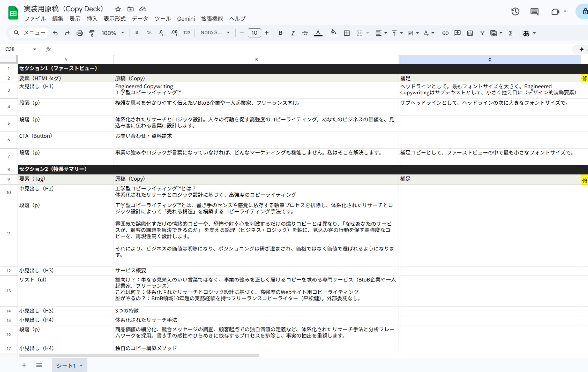Click the paint format roller icon
This screenshot has width=588, height=372.
[92, 33]
